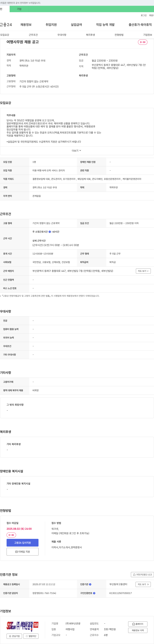
Task: Report false ad via 거짓구인광고 신고
Action: click(142, 574)
